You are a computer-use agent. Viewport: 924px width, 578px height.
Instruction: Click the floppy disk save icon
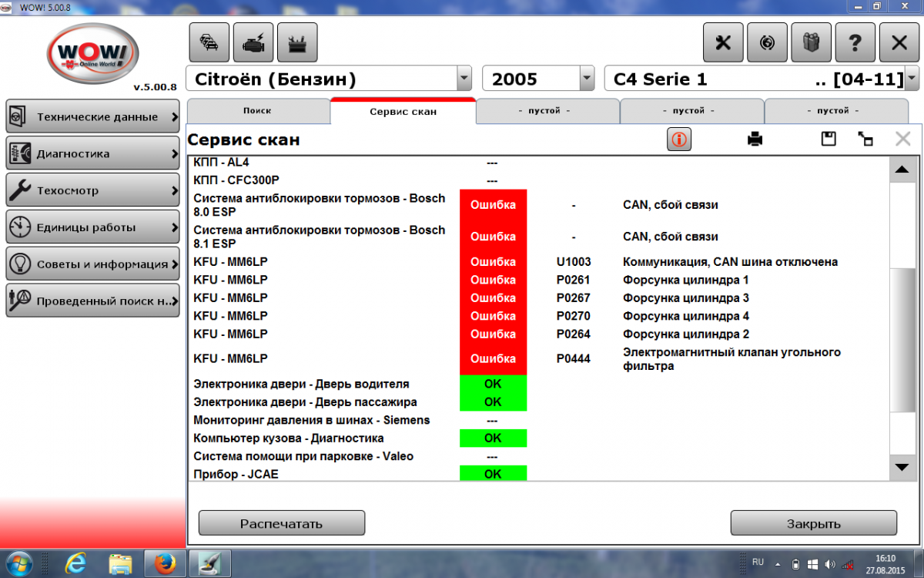click(829, 139)
